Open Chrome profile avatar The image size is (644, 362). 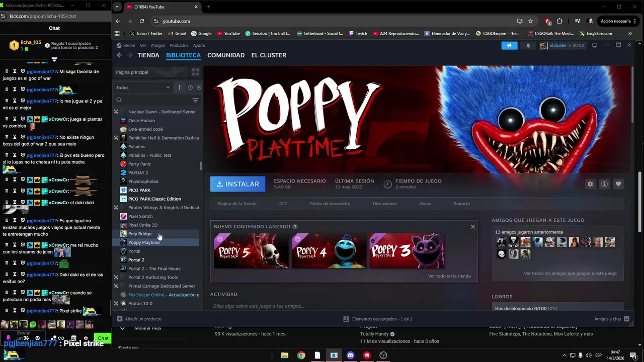point(590,21)
